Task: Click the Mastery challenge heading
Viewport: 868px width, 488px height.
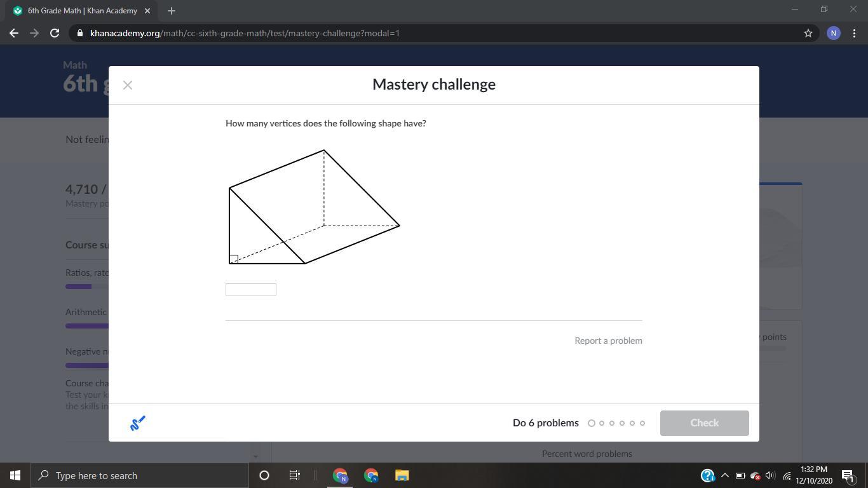Action: coord(434,85)
